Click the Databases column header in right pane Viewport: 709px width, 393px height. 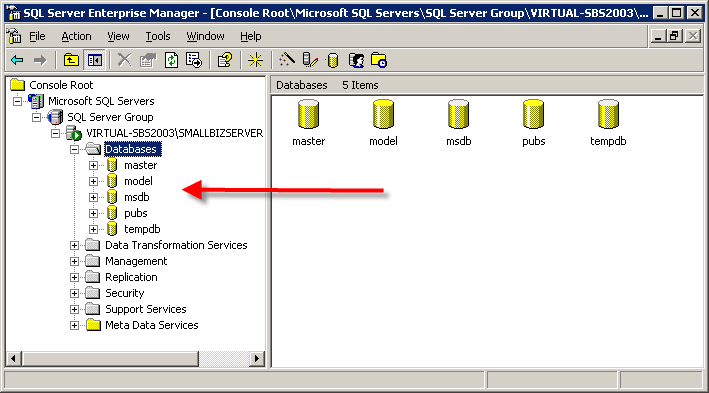[302, 85]
